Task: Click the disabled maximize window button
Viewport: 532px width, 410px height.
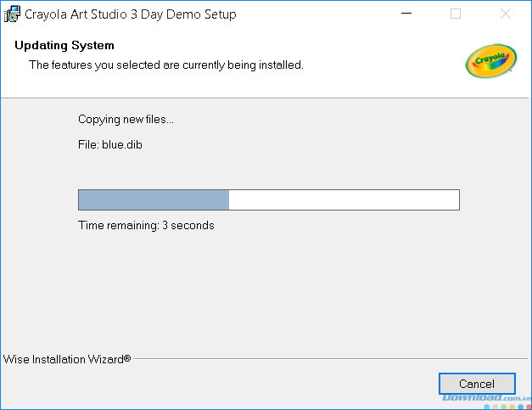Action: pos(456,14)
